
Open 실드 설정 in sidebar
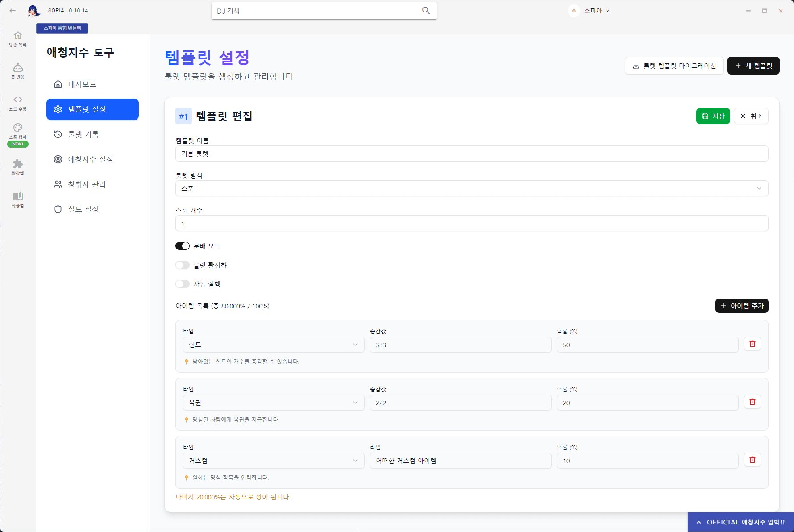coord(83,209)
